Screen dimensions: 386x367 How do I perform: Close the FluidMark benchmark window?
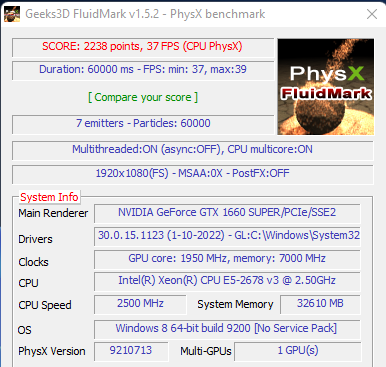[372, 14]
